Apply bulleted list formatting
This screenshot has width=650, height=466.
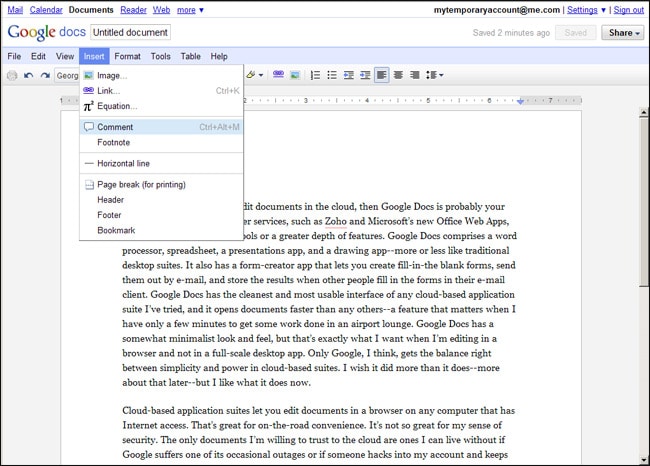[x=332, y=75]
